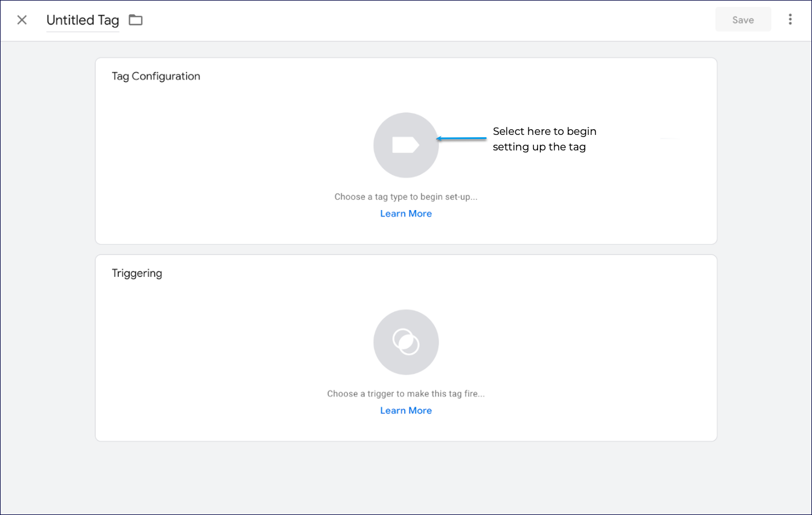Click the gray background below Triggering card

pos(405,477)
